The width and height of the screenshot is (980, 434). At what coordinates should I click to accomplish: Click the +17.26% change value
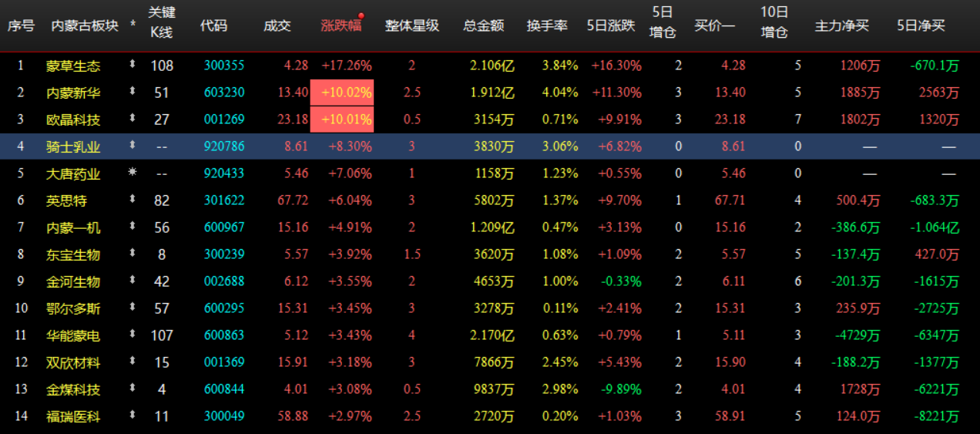[347, 66]
